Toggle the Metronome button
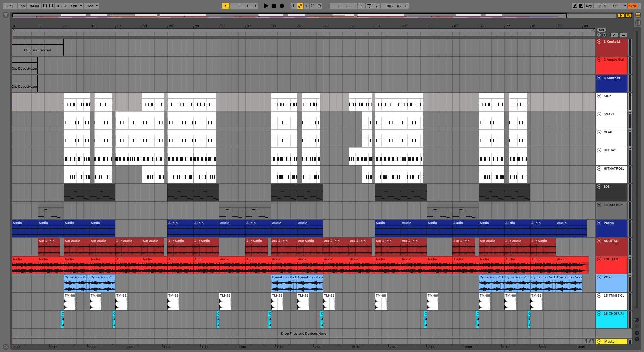The image size is (644, 352). (74, 6)
